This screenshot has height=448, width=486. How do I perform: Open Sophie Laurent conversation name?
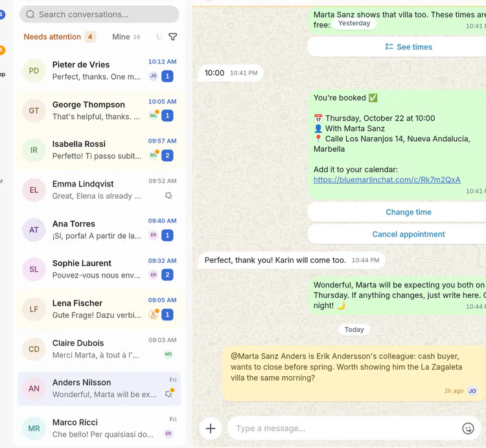click(x=82, y=263)
